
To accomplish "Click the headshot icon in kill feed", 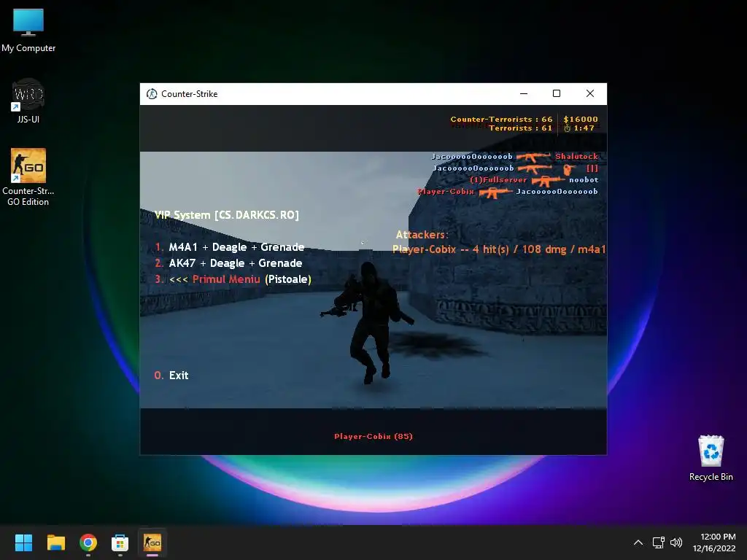I will click(569, 169).
